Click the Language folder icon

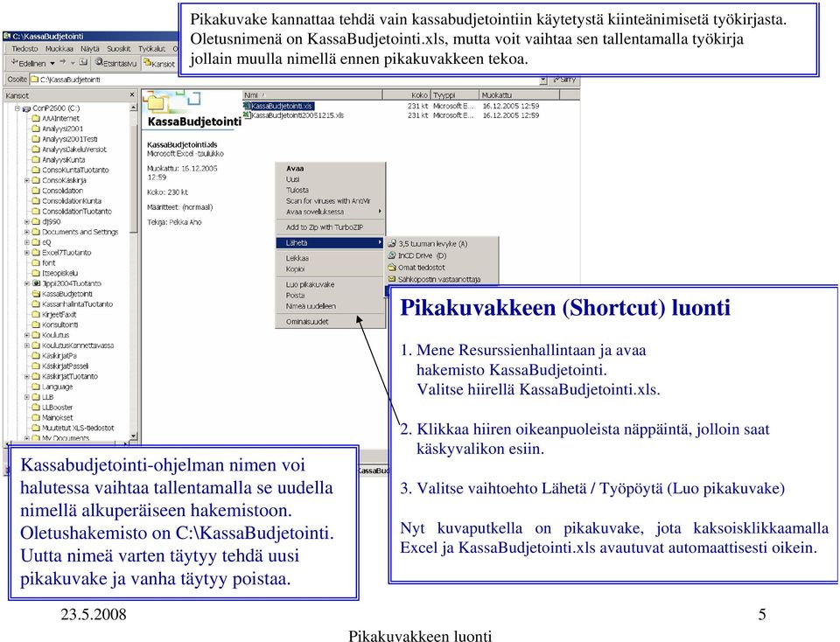(36, 387)
